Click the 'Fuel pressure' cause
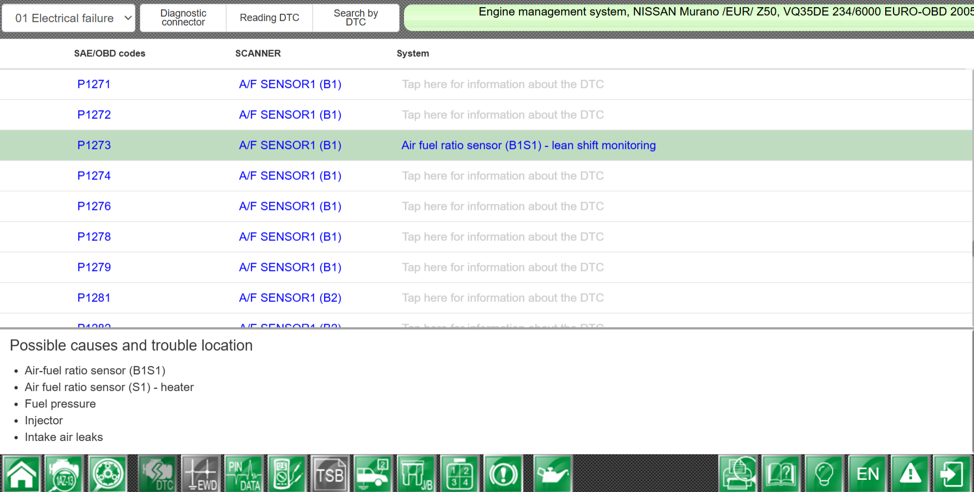Image resolution: width=974 pixels, height=492 pixels. click(60, 404)
